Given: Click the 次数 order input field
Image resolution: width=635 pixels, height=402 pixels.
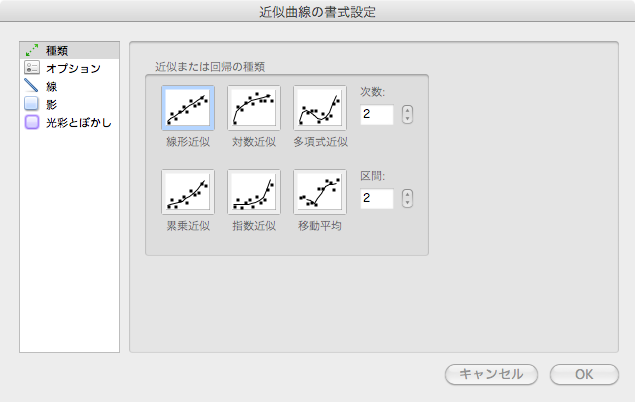Looking at the screenshot, I should pyautogui.click(x=377, y=115).
